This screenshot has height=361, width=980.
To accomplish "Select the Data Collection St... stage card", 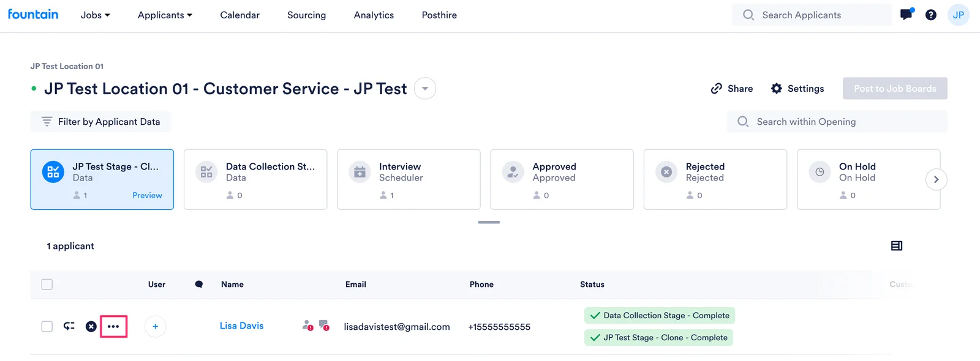I will (255, 179).
